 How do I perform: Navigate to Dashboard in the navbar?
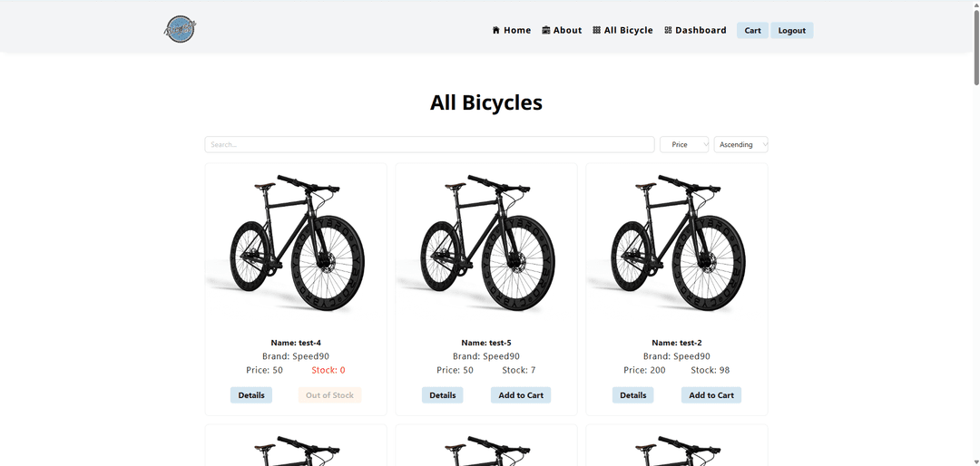tap(701, 30)
